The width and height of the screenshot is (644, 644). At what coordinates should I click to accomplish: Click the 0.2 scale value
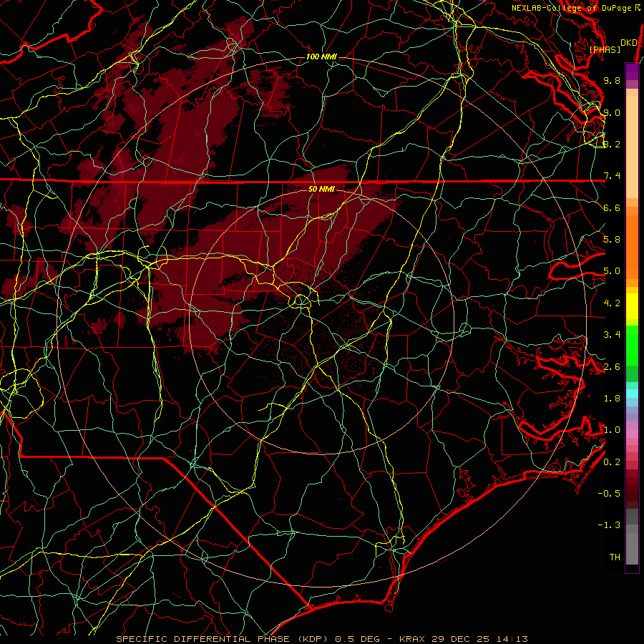(x=612, y=462)
